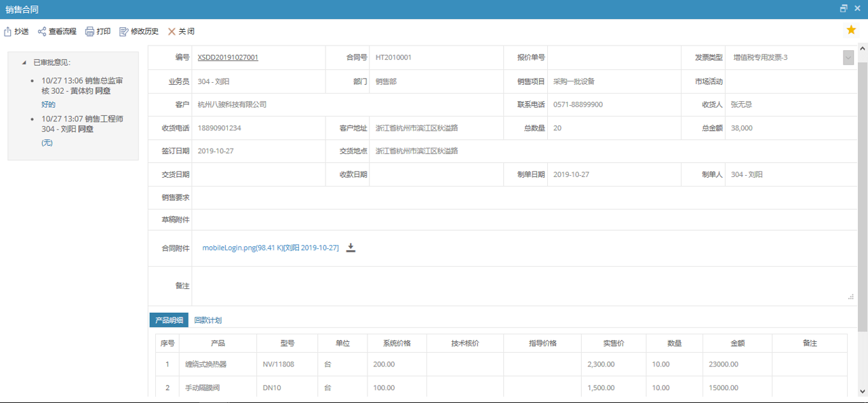The width and height of the screenshot is (868, 403).
Task: Click the (无) link under 刘阳's approval
Action: point(47,142)
